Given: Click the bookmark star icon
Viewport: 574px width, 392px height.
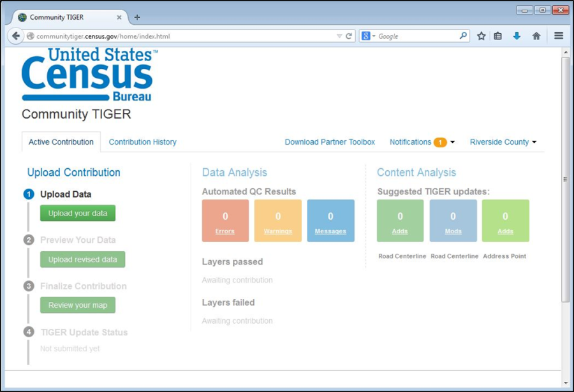Looking at the screenshot, I should 481,36.
